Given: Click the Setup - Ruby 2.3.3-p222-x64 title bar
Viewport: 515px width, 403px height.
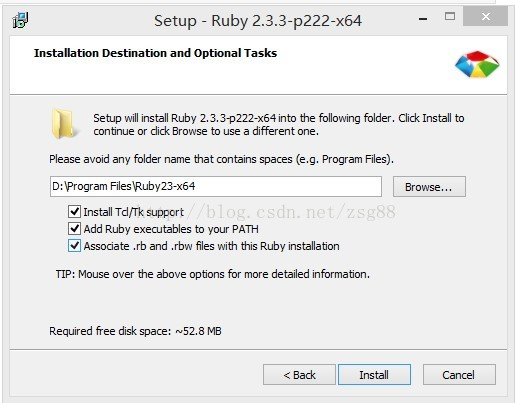Looking at the screenshot, I should coord(258,21).
